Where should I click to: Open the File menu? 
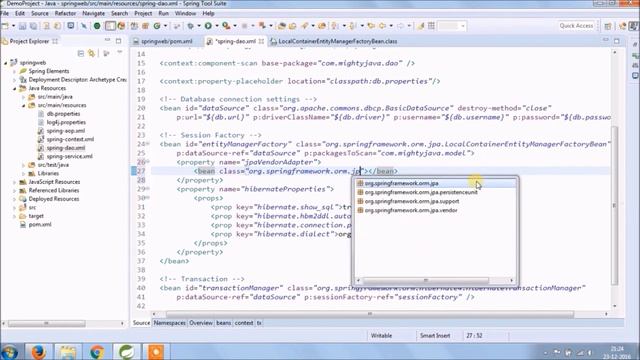coord(4,13)
